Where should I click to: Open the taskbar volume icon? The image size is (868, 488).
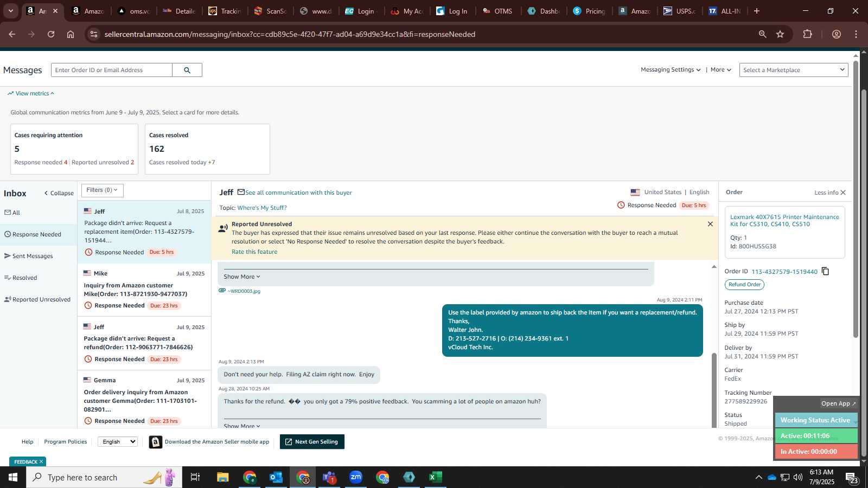pos(798,477)
